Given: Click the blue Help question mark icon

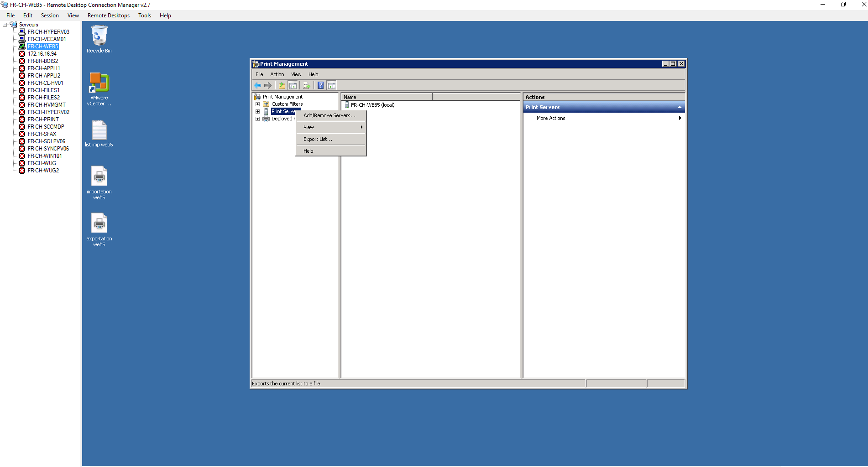Looking at the screenshot, I should (320, 85).
